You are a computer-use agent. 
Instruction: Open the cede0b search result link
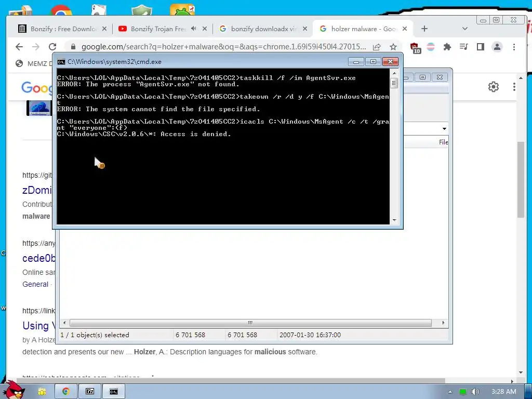tap(38, 258)
